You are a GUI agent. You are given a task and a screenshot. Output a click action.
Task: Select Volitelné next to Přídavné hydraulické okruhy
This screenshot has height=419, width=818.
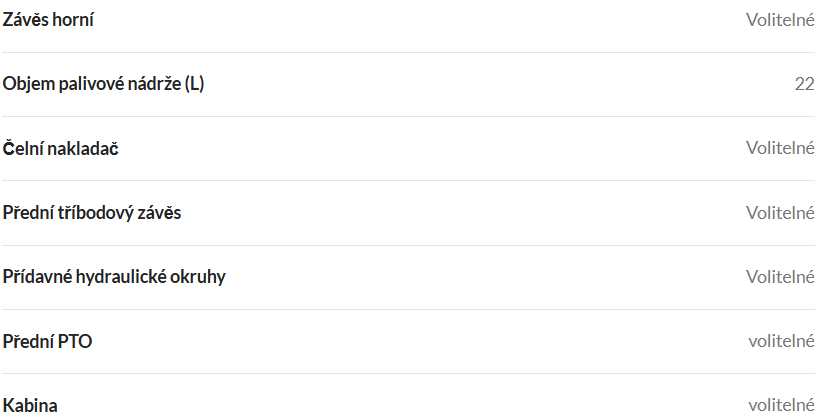pyautogui.click(x=780, y=277)
